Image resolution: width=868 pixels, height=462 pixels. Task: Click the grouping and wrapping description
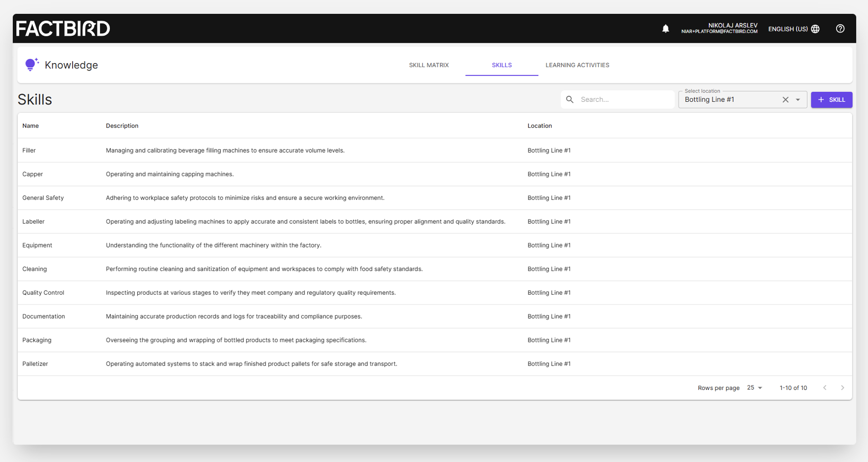[236, 340]
